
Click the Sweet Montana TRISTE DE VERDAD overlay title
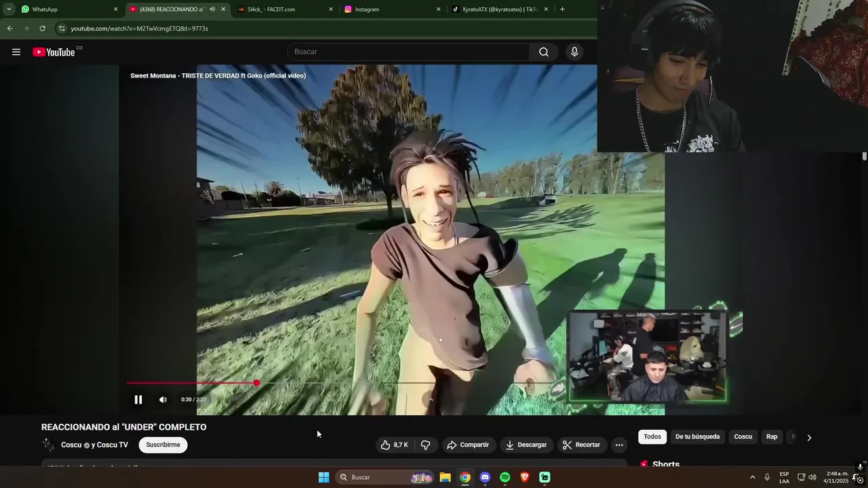pyautogui.click(x=218, y=75)
